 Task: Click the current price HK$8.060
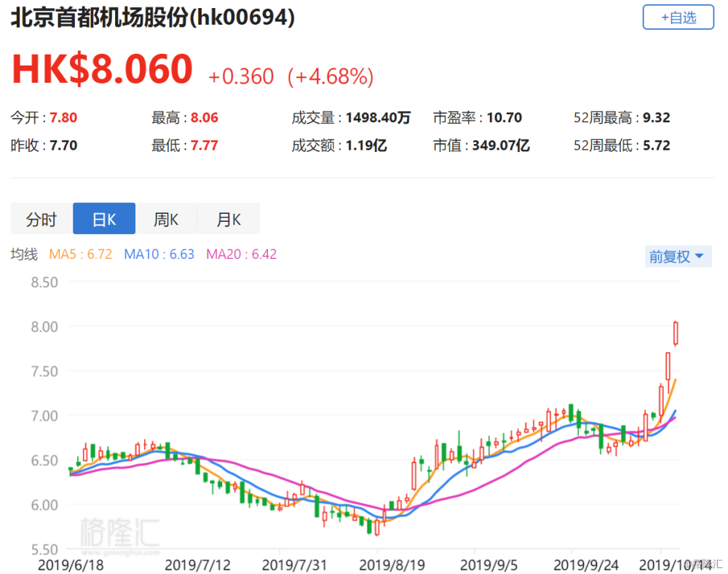102,68
